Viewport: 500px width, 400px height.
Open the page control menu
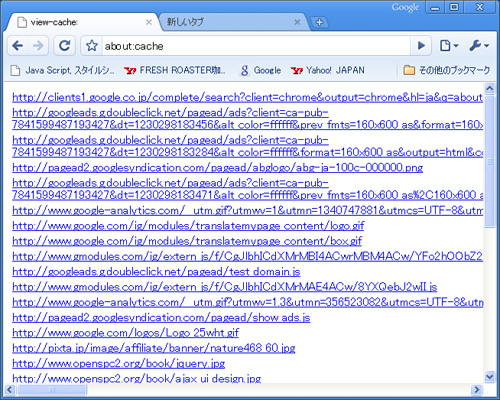pyautogui.click(x=449, y=45)
